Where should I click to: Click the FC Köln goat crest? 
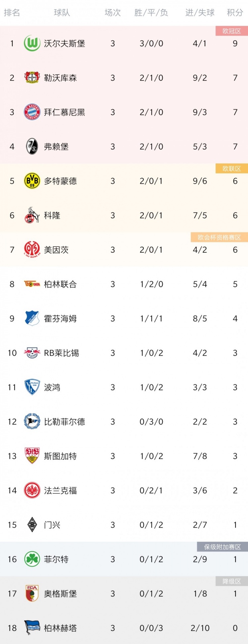(32, 215)
